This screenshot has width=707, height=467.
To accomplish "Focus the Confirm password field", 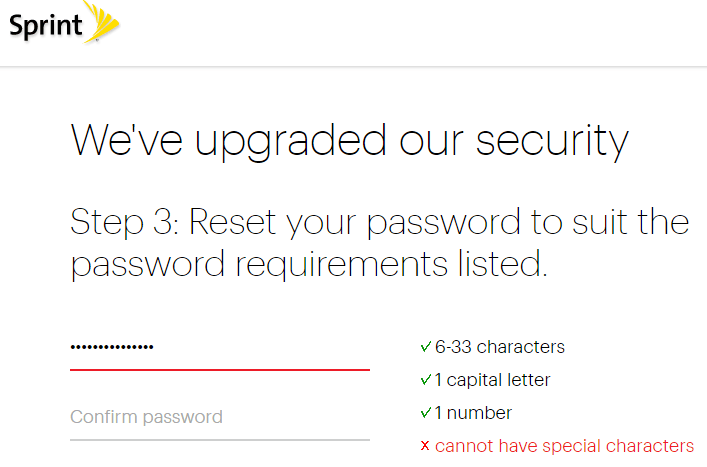I will 219,417.
